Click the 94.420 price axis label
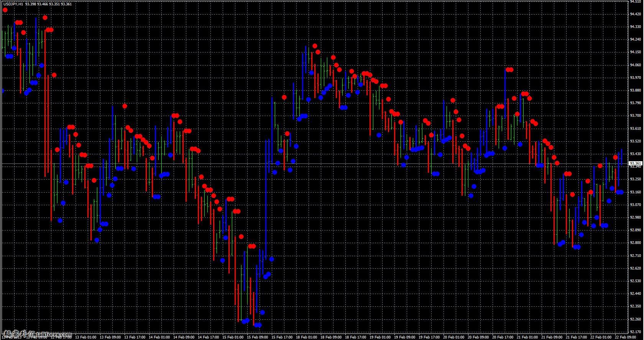This screenshot has height=340, width=644. (636, 14)
